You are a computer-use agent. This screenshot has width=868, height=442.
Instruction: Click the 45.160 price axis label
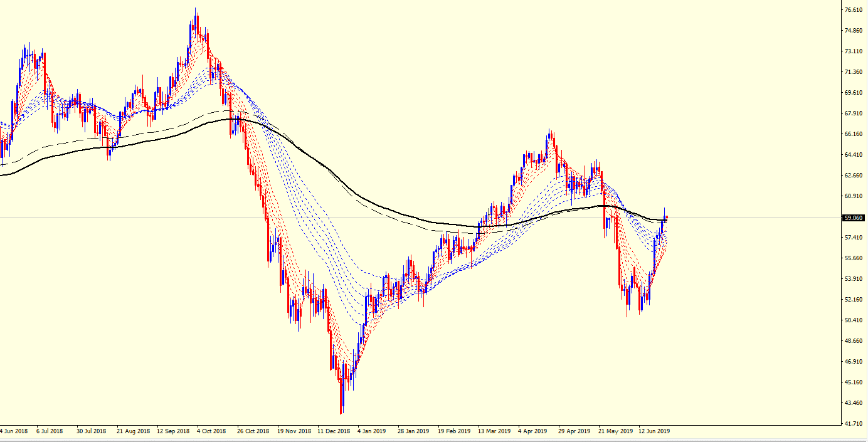(854, 382)
